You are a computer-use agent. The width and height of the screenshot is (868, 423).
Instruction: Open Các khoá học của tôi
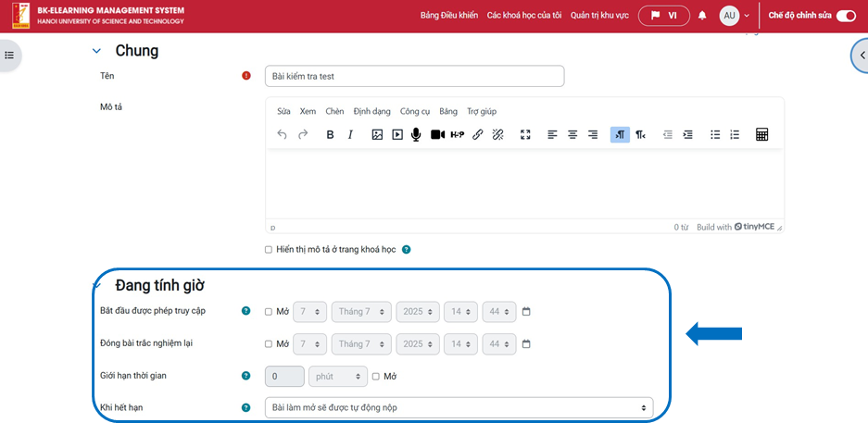coord(524,16)
